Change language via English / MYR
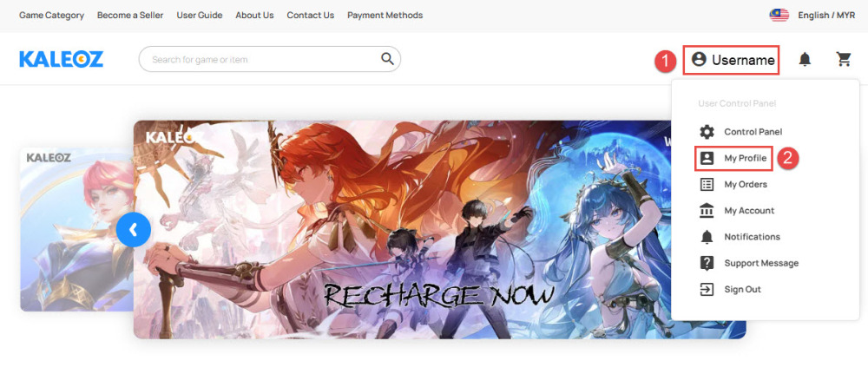Screen dimensions: 868x374 click(x=826, y=16)
